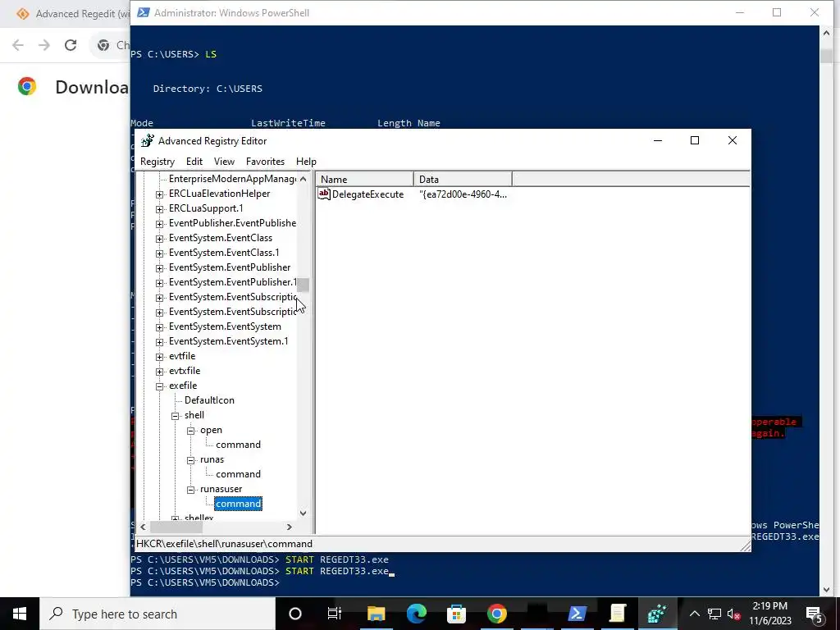Expand the evtfile key
Image resolution: width=840 pixels, height=630 pixels.
point(159,356)
